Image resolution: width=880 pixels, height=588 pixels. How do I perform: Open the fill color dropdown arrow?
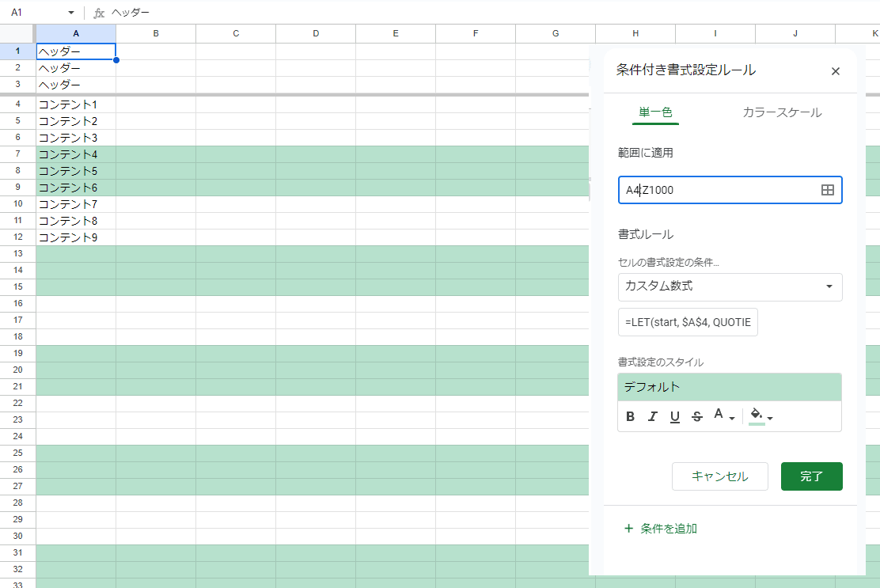tap(769, 419)
